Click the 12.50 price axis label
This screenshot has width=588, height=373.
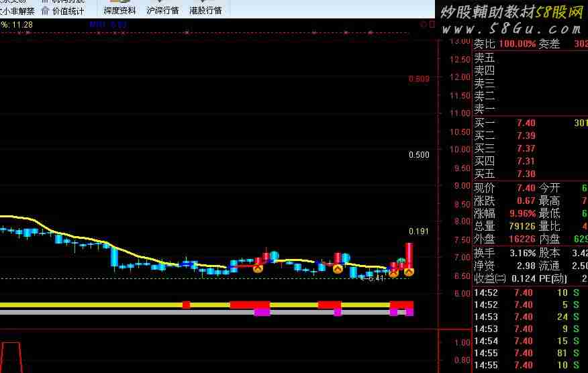[x=460, y=59]
